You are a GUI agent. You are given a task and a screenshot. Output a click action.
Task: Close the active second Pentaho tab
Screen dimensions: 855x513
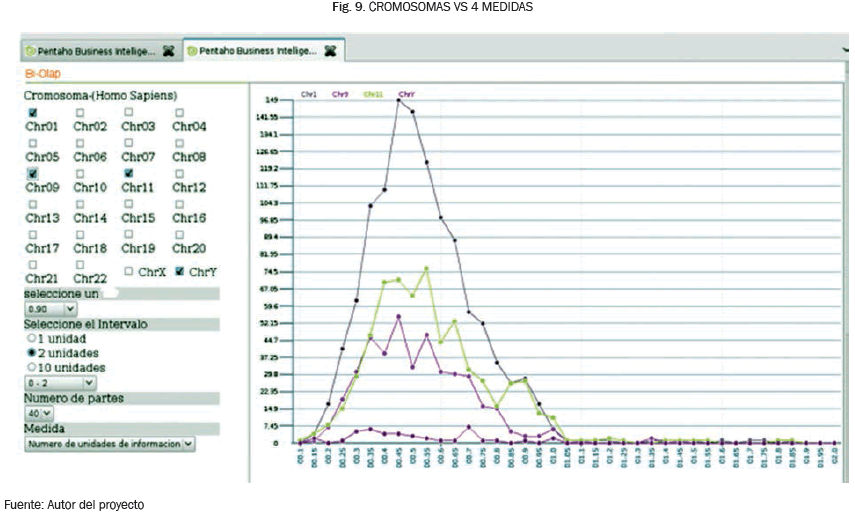click(329, 49)
